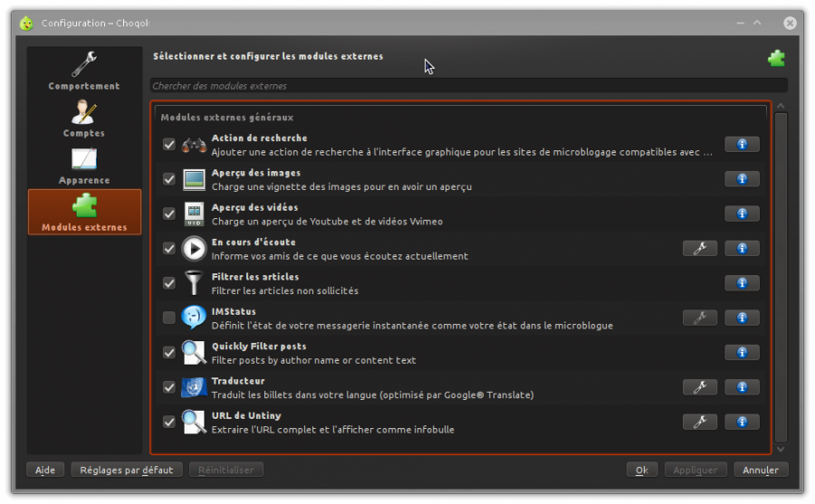Image resolution: width=815 pixels, height=504 pixels.
Task: Click the green puzzle icon in the header
Action: tap(777, 58)
